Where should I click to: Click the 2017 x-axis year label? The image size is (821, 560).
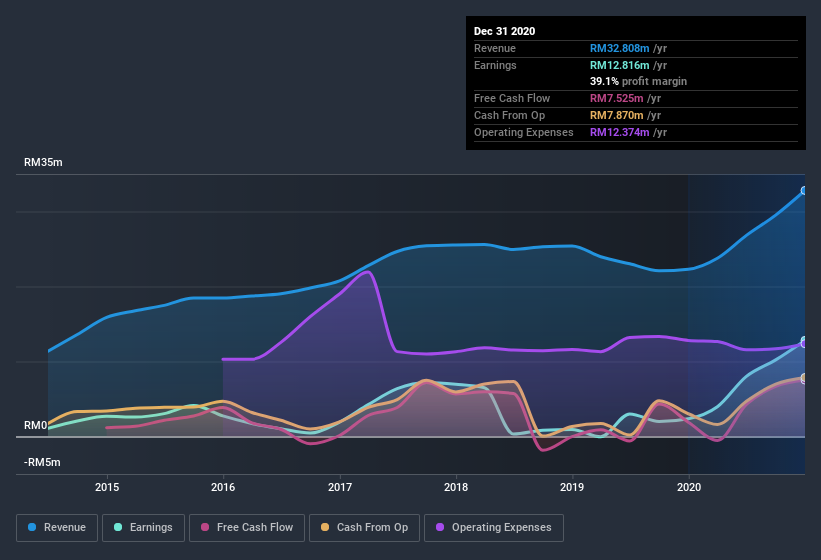point(340,487)
